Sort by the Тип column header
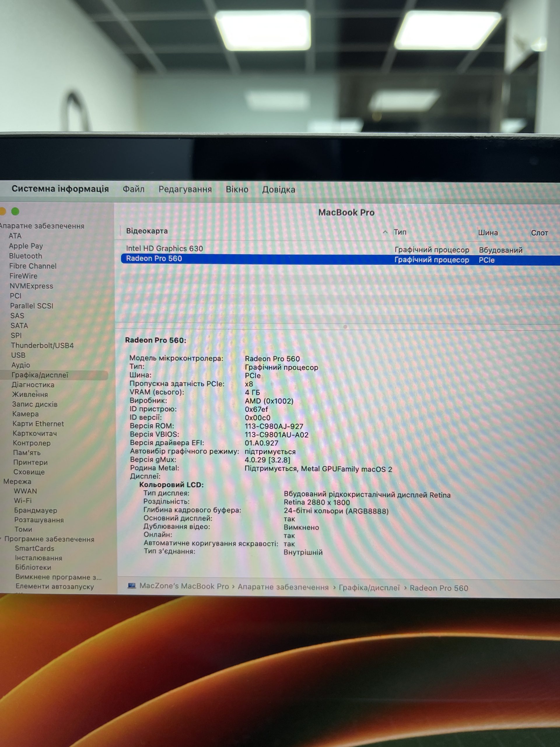Viewport: 560px width, 747px height. (400, 232)
